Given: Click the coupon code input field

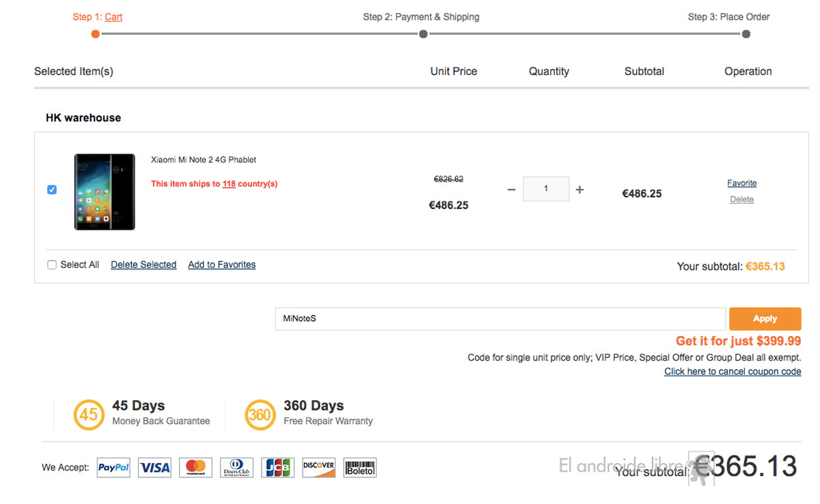Looking at the screenshot, I should point(500,319).
